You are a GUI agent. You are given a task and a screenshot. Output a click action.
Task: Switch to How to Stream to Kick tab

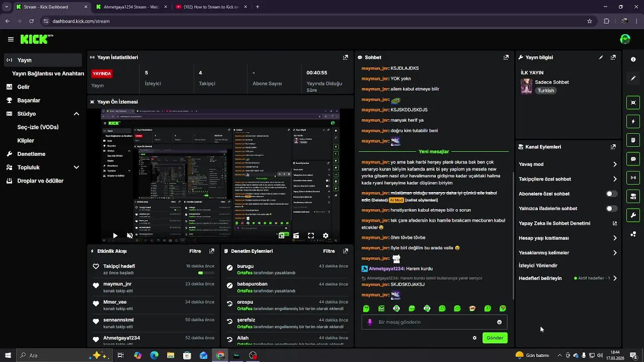pos(211,7)
